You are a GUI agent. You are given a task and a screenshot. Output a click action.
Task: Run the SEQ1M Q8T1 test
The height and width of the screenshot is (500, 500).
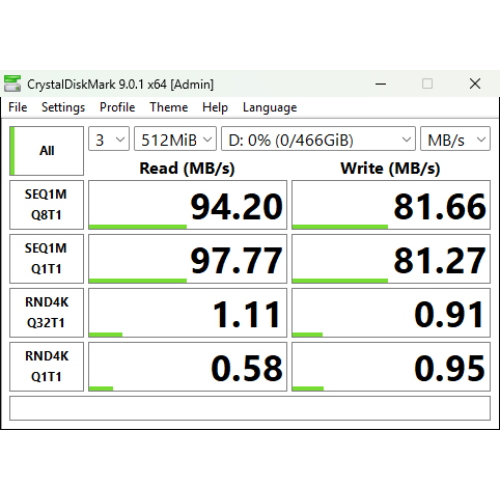click(46, 205)
